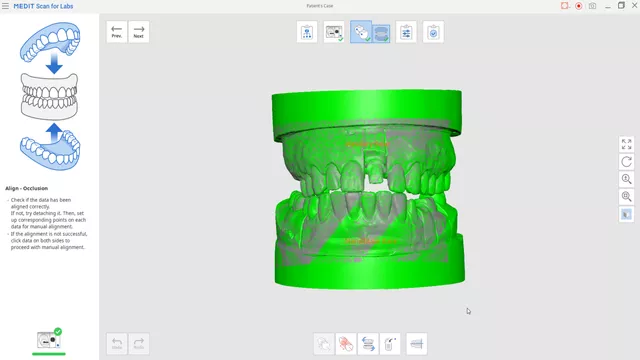
Task: Go to the Prev. step
Action: (x=117, y=32)
